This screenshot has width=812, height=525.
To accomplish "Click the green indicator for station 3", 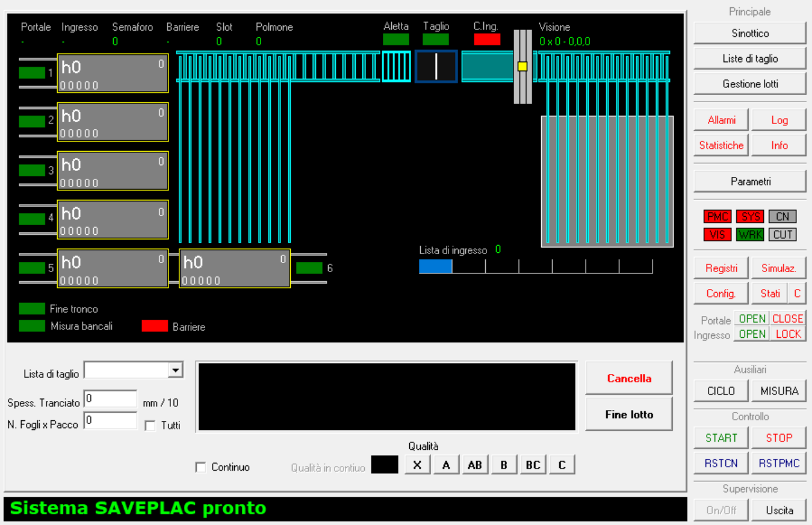I will (x=32, y=170).
